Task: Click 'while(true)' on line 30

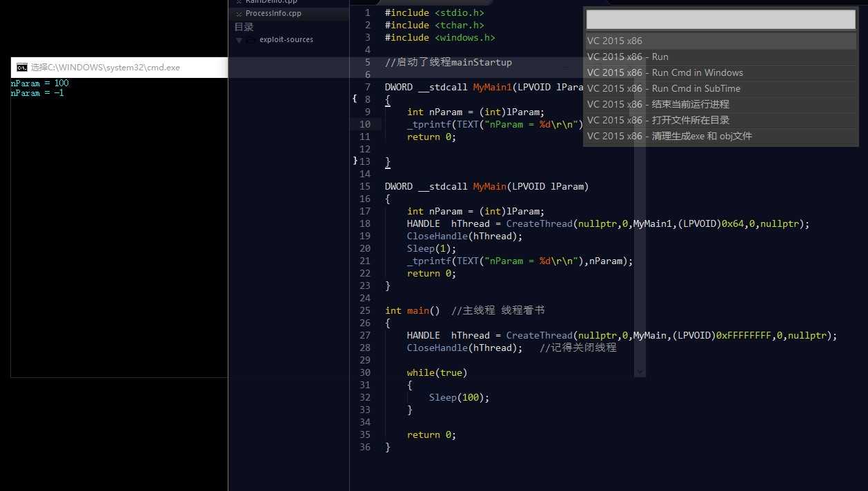Action: tap(437, 372)
